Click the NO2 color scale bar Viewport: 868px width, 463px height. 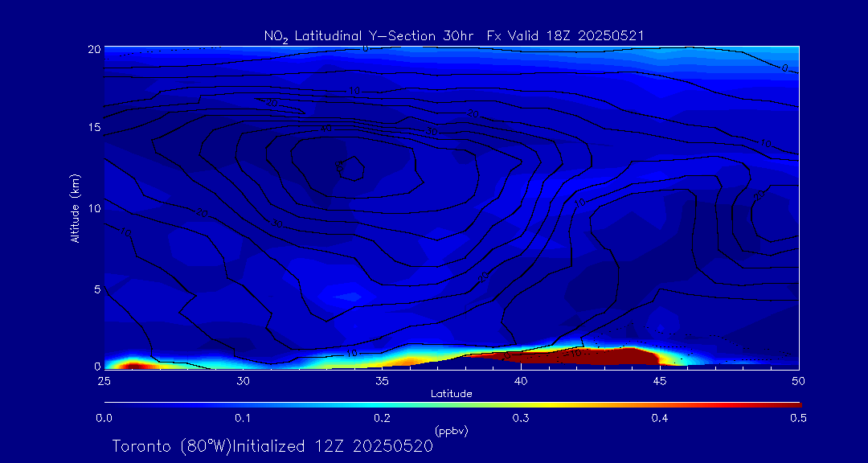tap(452, 405)
